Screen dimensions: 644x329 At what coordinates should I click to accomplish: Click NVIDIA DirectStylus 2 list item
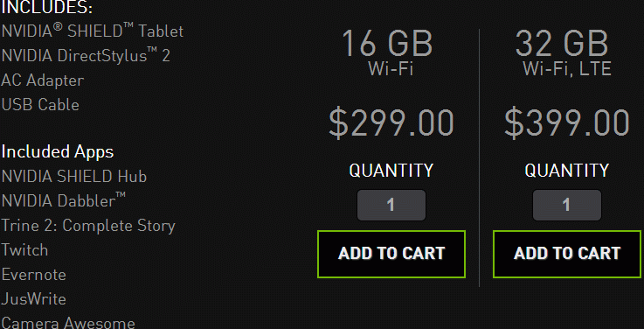pos(86,55)
